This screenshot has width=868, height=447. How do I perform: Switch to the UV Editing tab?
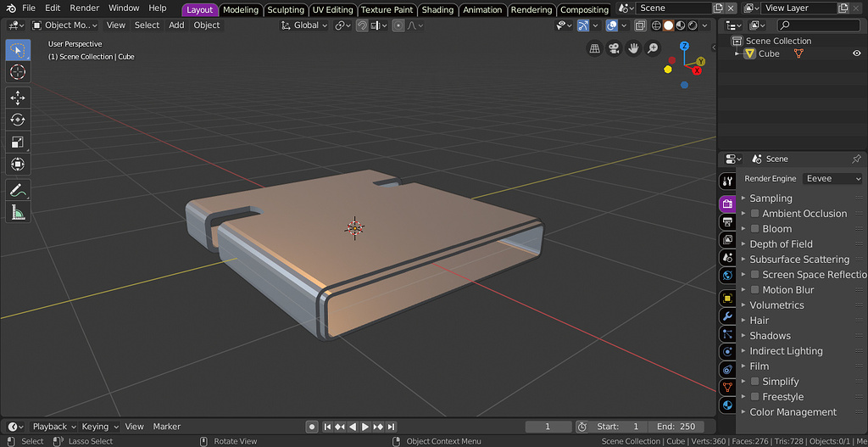coord(332,10)
